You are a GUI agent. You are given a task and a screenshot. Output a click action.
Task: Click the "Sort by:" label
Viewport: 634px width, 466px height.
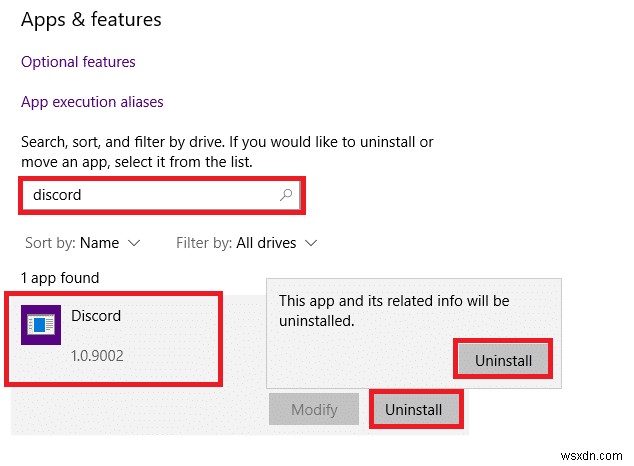coord(48,243)
